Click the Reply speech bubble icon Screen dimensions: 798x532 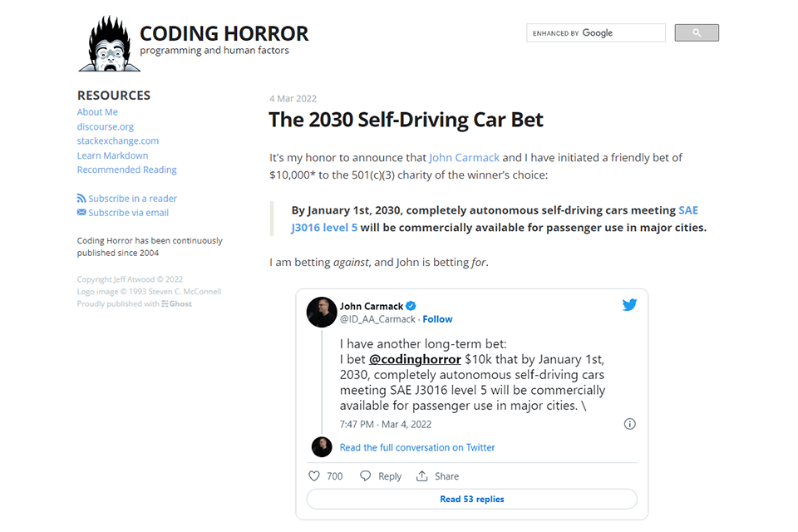(365, 476)
